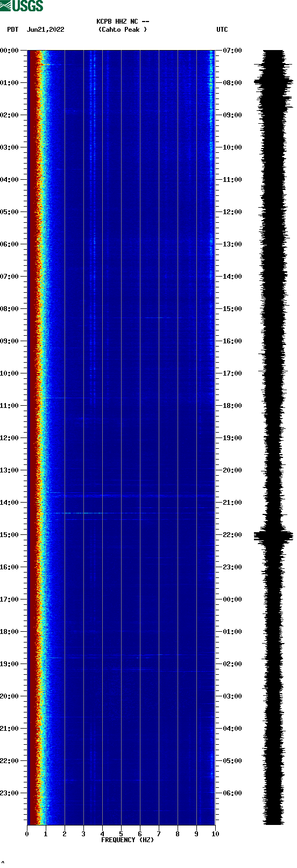Click the FREQUENCY (HZ) axis label
The height and width of the screenshot is (868, 297).
point(128,840)
